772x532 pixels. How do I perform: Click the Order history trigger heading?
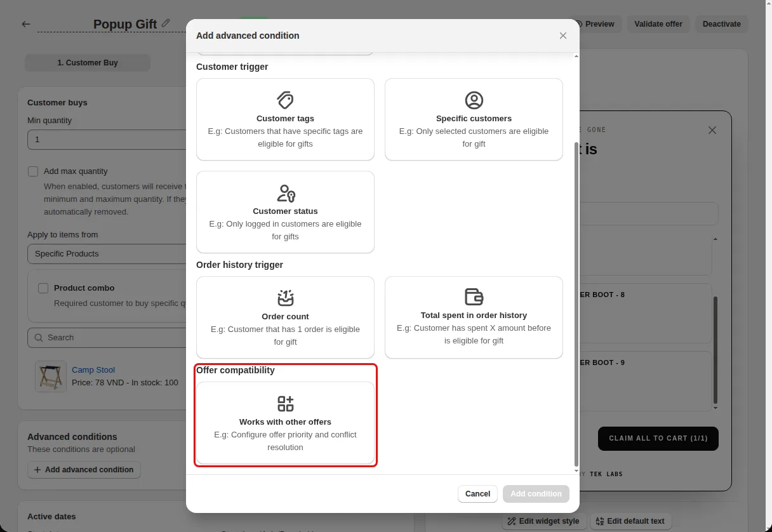pyautogui.click(x=239, y=265)
